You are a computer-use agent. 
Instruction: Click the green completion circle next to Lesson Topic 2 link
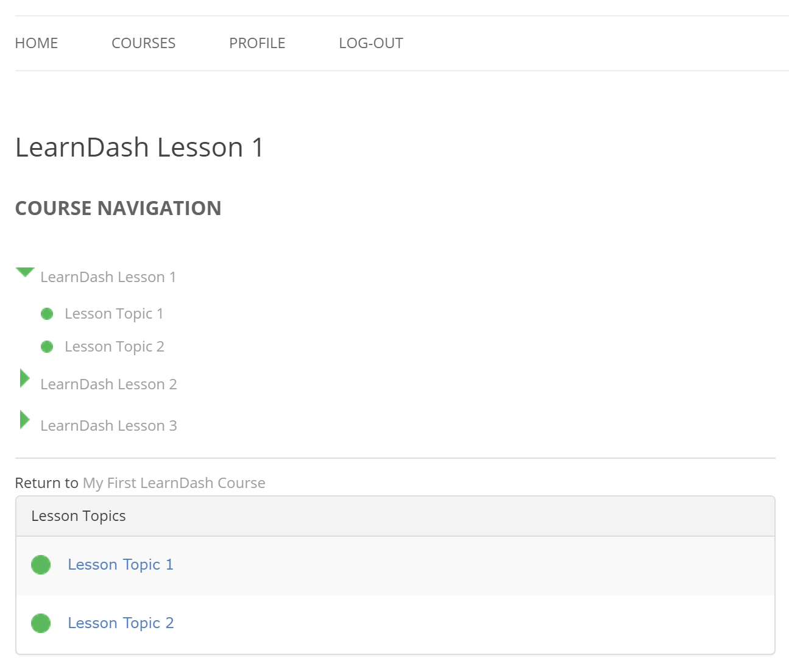tap(41, 623)
